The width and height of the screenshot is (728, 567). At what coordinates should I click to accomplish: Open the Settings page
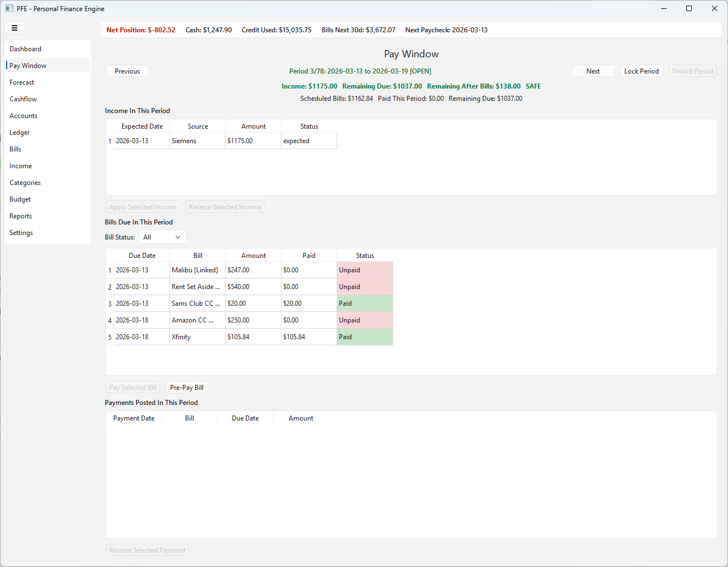(x=21, y=232)
